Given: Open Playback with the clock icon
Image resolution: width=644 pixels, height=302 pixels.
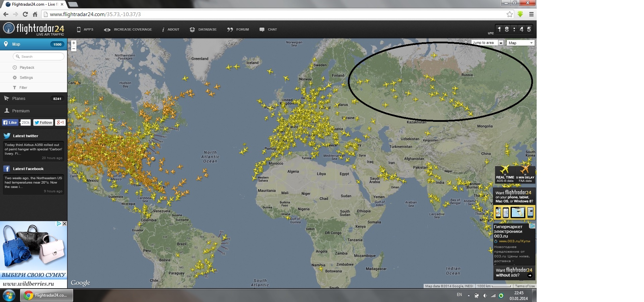Looking at the screenshot, I should point(15,67).
